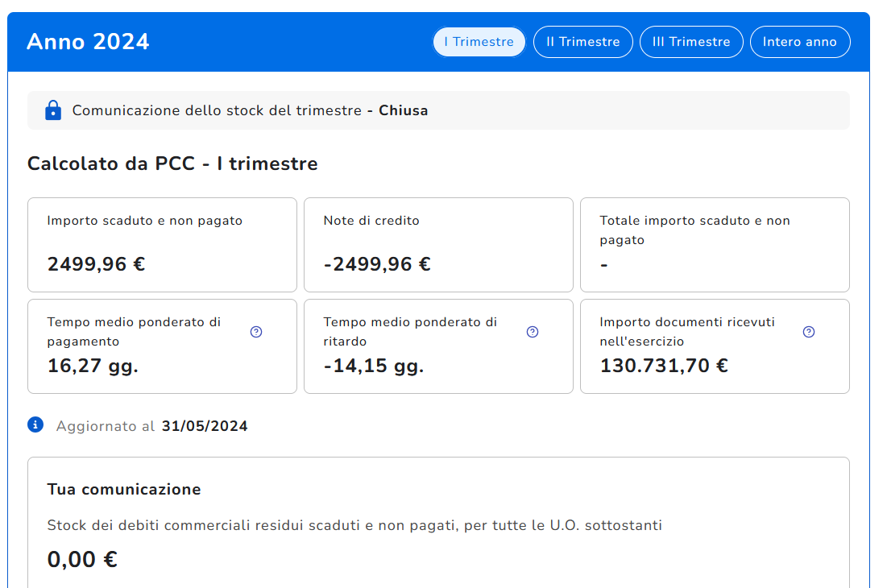The width and height of the screenshot is (887, 588).
Task: Click the Calcolato da PCC - I trimestre heading
Action: pyautogui.click(x=172, y=164)
